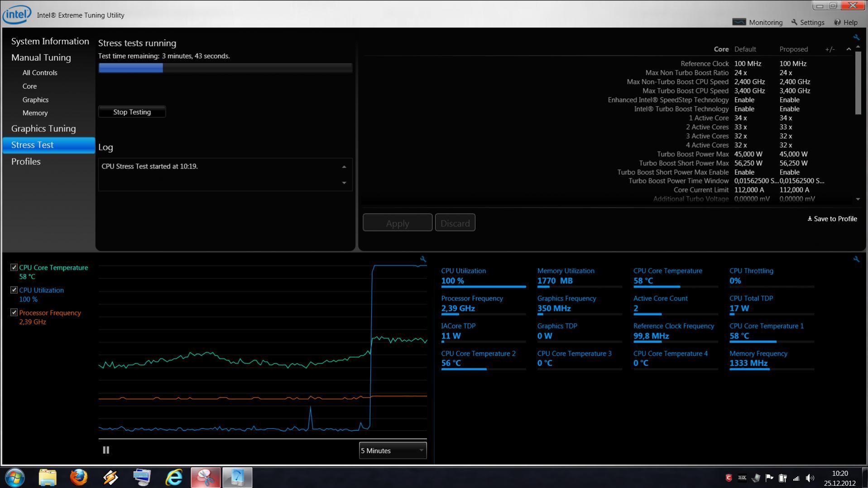Select Memory under Manual Tuning
The height and width of the screenshot is (488, 868).
35,113
